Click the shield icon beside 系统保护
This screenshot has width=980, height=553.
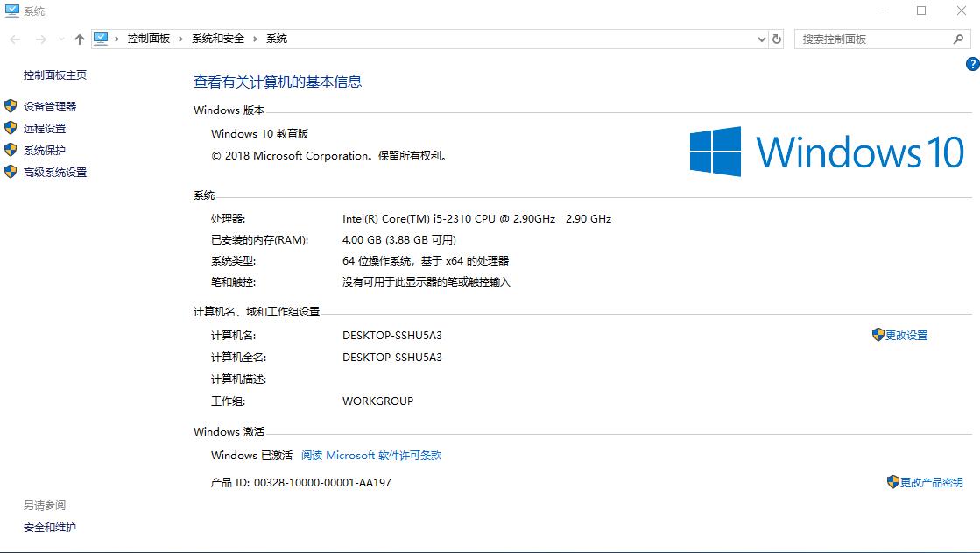click(11, 150)
